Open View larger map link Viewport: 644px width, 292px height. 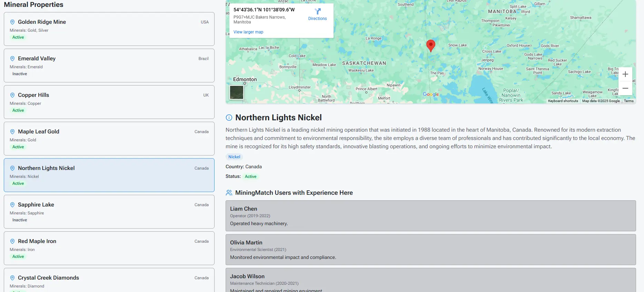tap(248, 32)
